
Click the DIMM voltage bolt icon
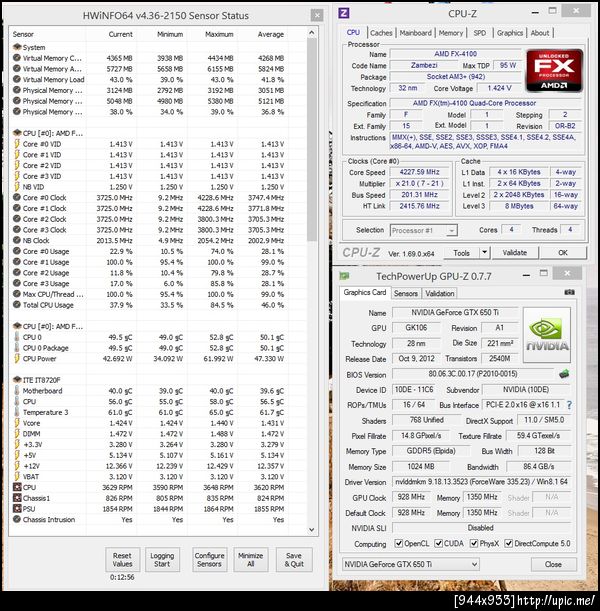click(x=17, y=433)
